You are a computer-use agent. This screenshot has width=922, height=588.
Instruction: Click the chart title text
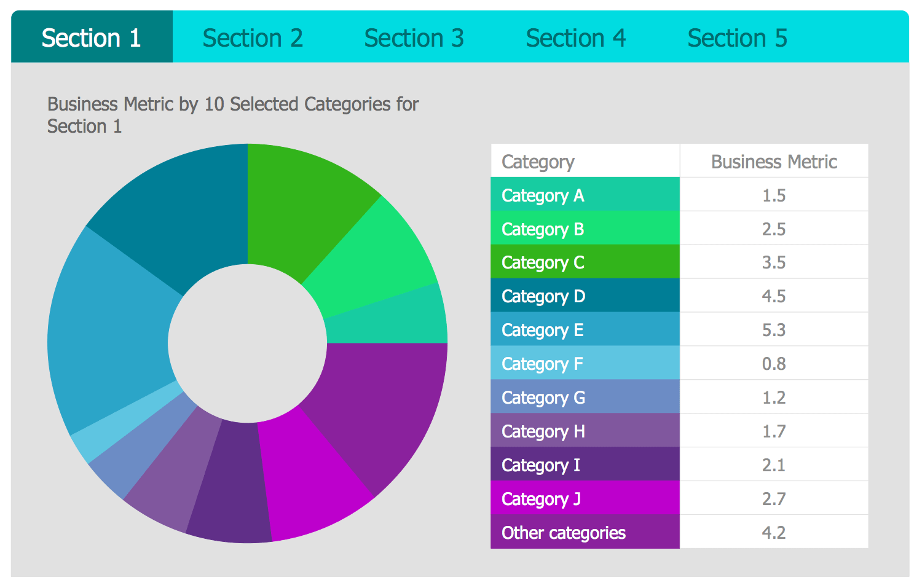tap(232, 115)
